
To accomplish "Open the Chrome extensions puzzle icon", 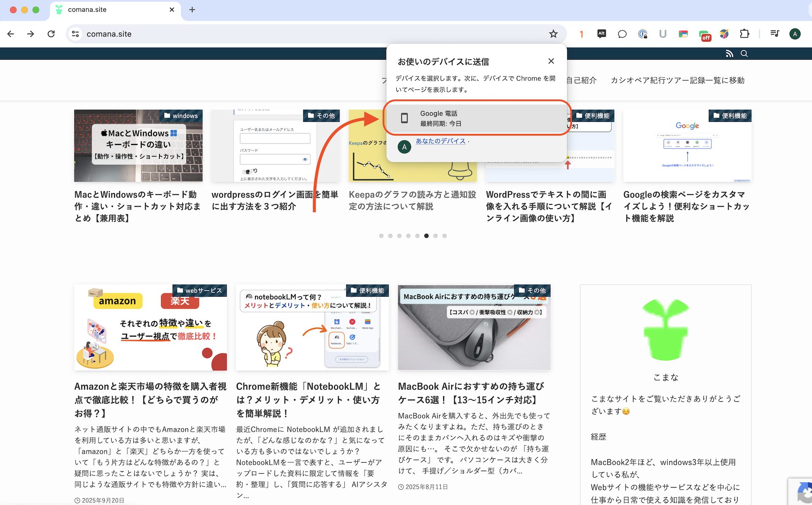I will pos(744,34).
